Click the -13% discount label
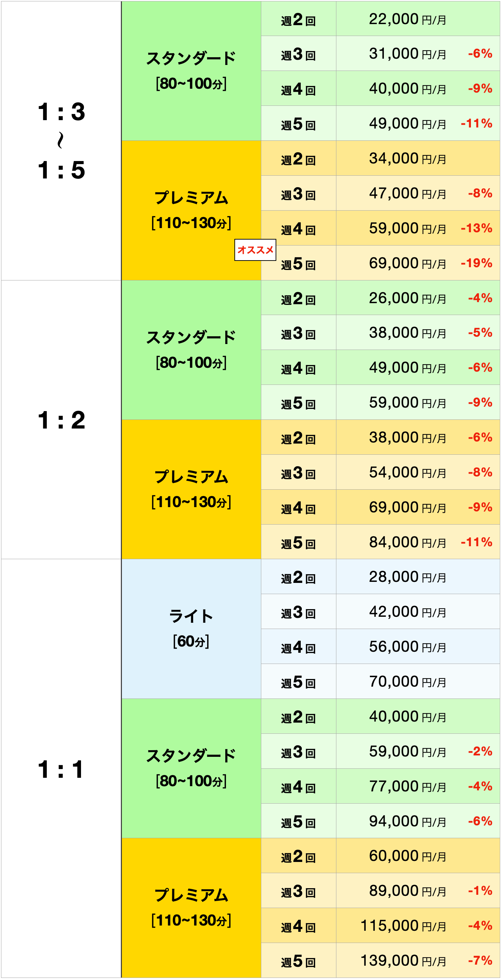Viewport: 503px width, 980px height. (476, 228)
